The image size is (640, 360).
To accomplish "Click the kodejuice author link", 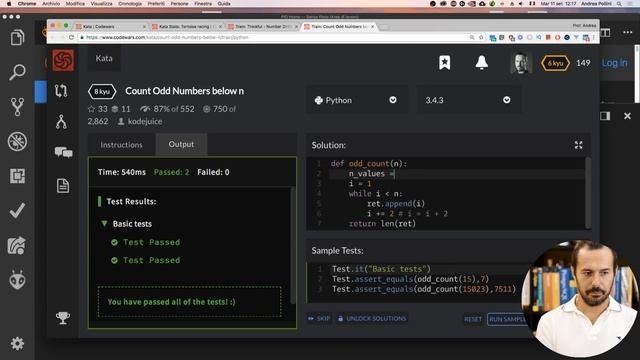I will tap(144, 122).
